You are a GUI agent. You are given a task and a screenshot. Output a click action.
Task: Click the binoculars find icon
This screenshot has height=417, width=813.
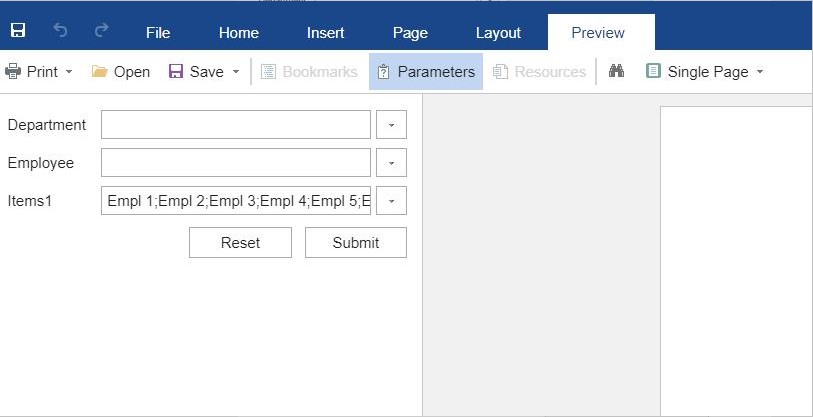pyautogui.click(x=616, y=71)
